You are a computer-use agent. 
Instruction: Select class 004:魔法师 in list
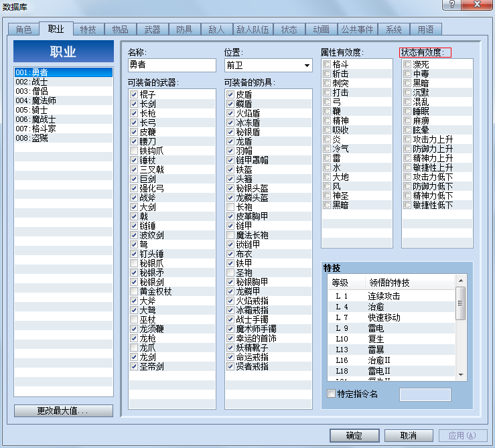pyautogui.click(x=64, y=100)
